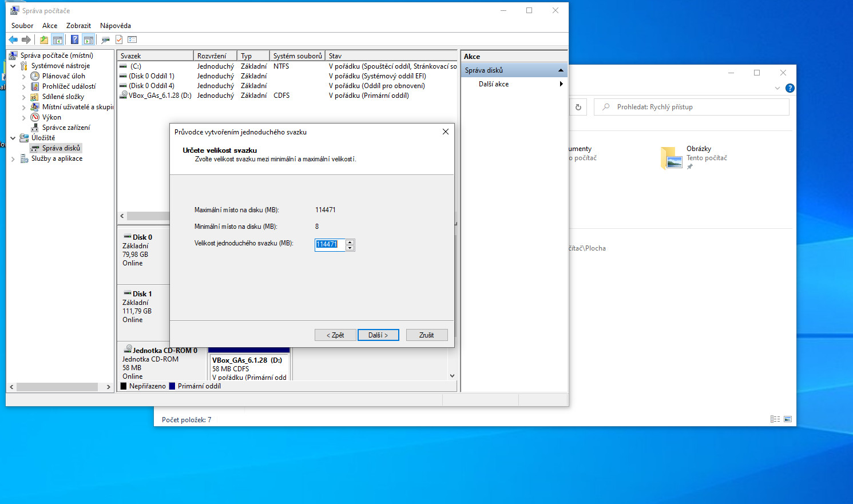Screen dimensions: 853x504
Task: Collapse the Systémové nástroje tree node
Action: pos(13,66)
